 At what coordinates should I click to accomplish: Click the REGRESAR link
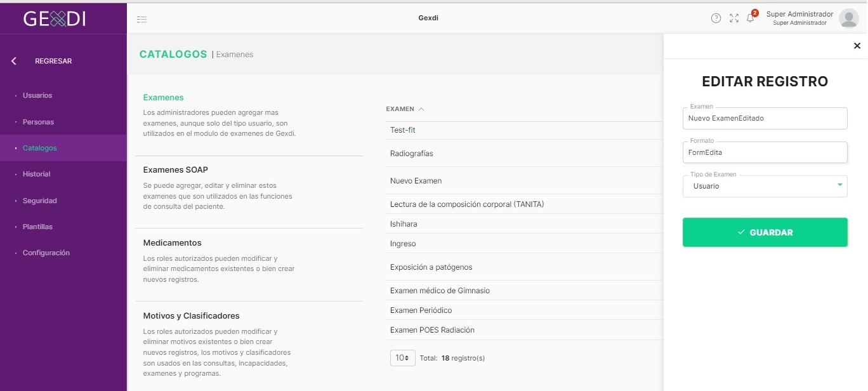pyautogui.click(x=53, y=61)
